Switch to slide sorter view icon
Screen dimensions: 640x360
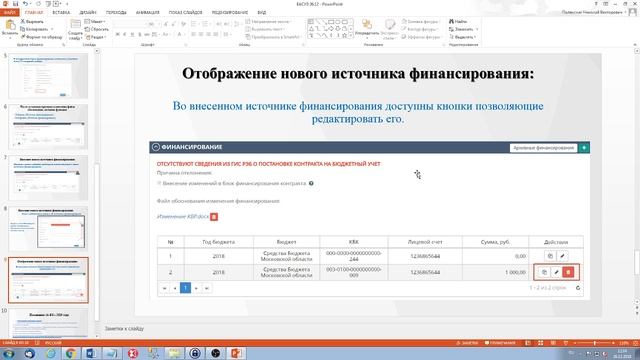click(540, 343)
